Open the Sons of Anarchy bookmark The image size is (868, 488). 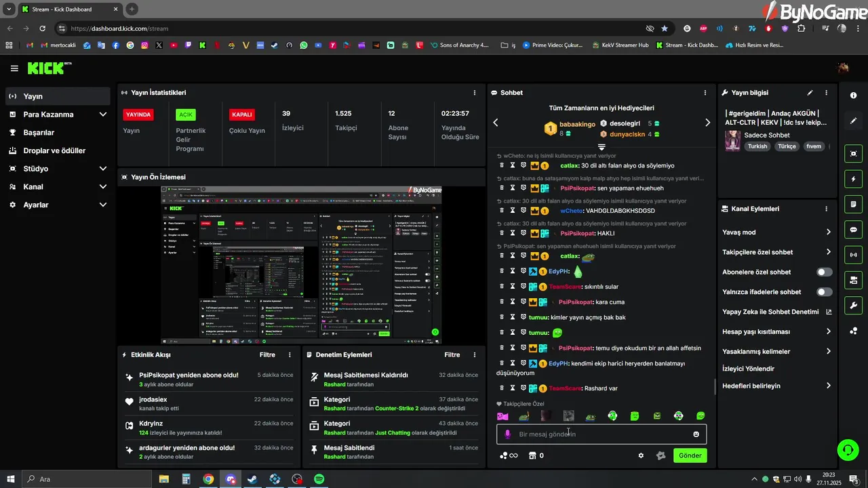459,45
